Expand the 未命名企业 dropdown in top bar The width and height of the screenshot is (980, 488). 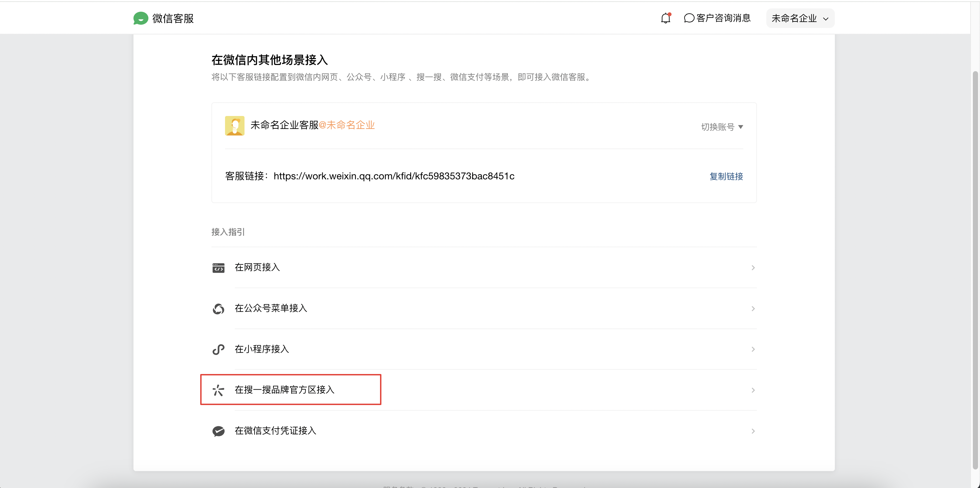(x=800, y=18)
